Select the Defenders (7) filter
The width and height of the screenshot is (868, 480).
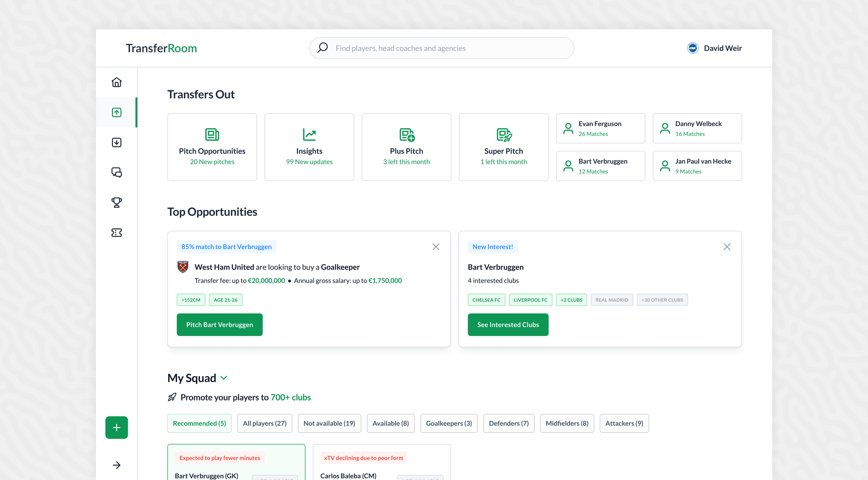509,423
